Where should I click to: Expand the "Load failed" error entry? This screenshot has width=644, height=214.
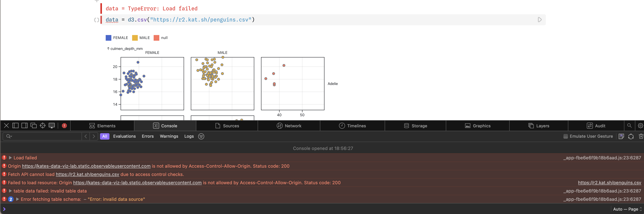10,158
